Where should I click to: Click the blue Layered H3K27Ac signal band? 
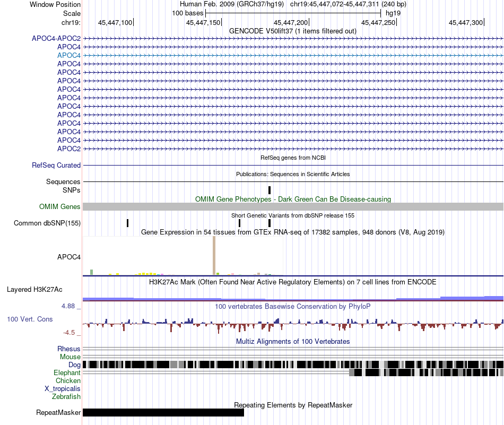[x=293, y=299]
